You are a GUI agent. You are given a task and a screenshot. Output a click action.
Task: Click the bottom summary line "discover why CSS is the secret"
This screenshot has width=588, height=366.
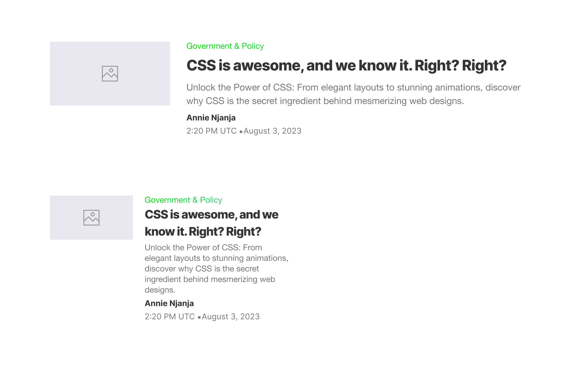[x=201, y=269]
